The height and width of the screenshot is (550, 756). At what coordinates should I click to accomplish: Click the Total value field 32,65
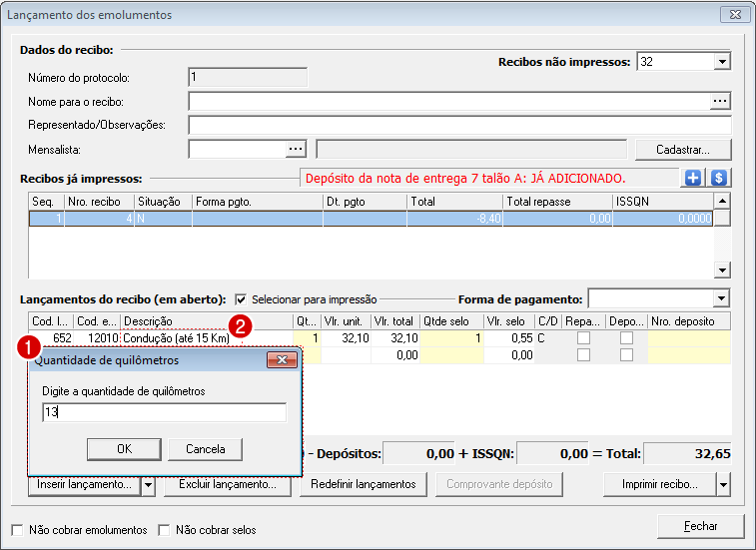(687, 453)
